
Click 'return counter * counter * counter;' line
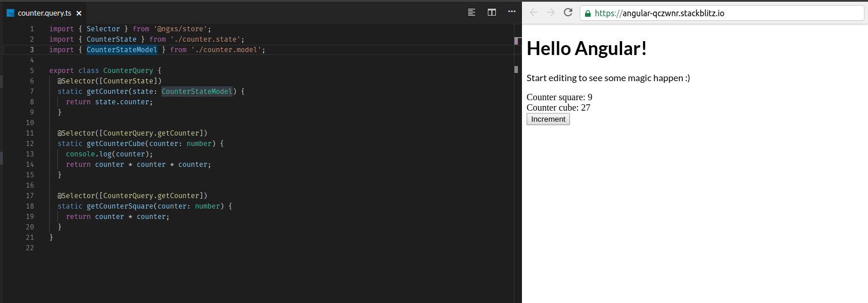pos(139,165)
